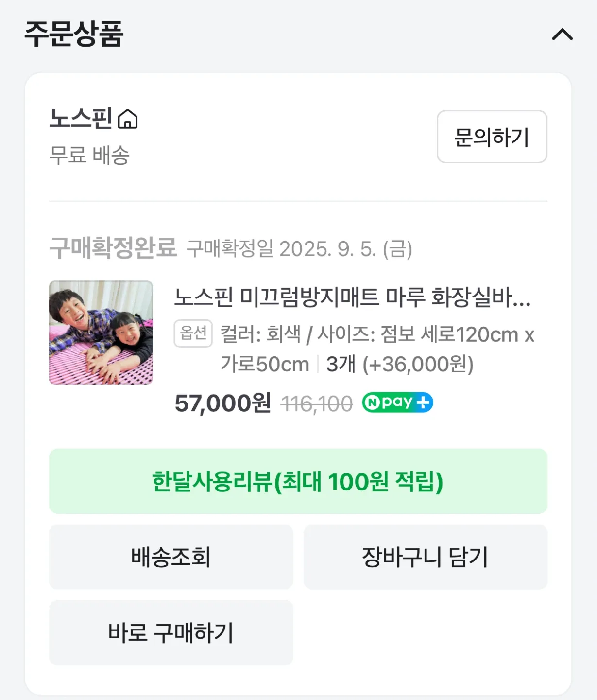Click the 구매확정일 2025. 9. 5. date
This screenshot has height=700, width=597.
pyautogui.click(x=299, y=249)
